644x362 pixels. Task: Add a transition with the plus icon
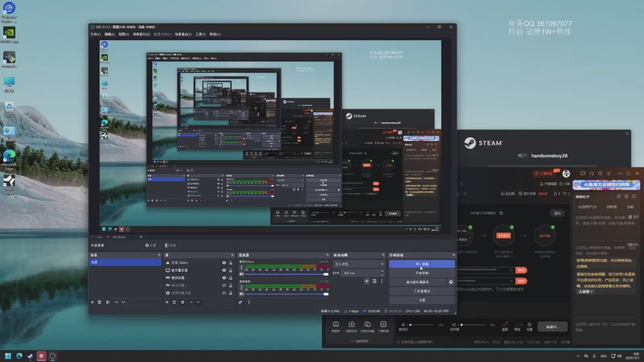pos(366,281)
